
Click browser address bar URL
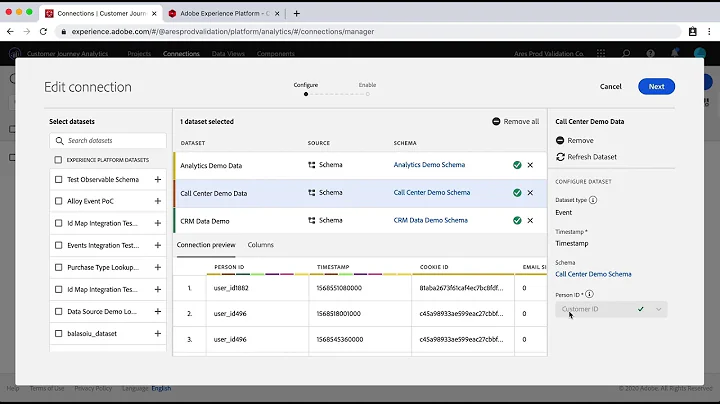click(223, 32)
